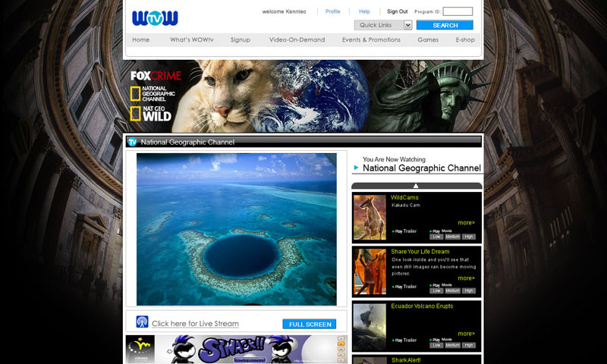
Task: Click the 'Click here for Live Stream' link
Action: click(x=195, y=323)
